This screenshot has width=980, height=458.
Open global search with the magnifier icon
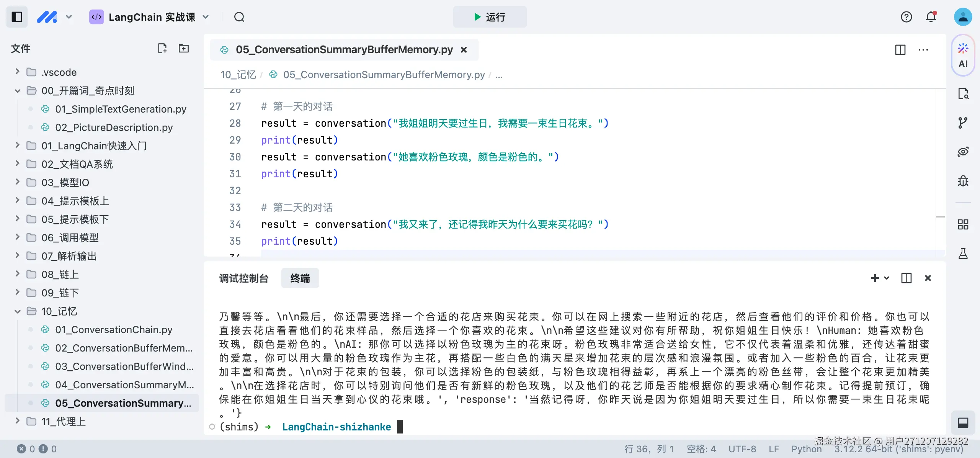point(239,17)
